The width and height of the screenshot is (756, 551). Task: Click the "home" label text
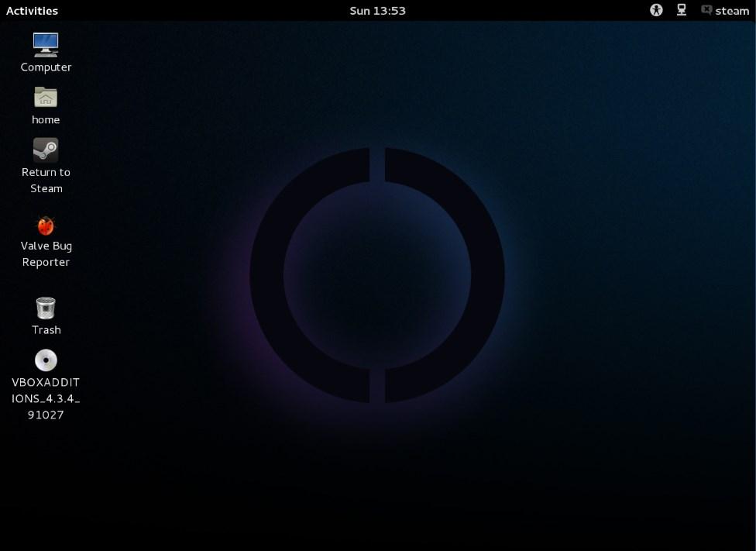(x=46, y=119)
